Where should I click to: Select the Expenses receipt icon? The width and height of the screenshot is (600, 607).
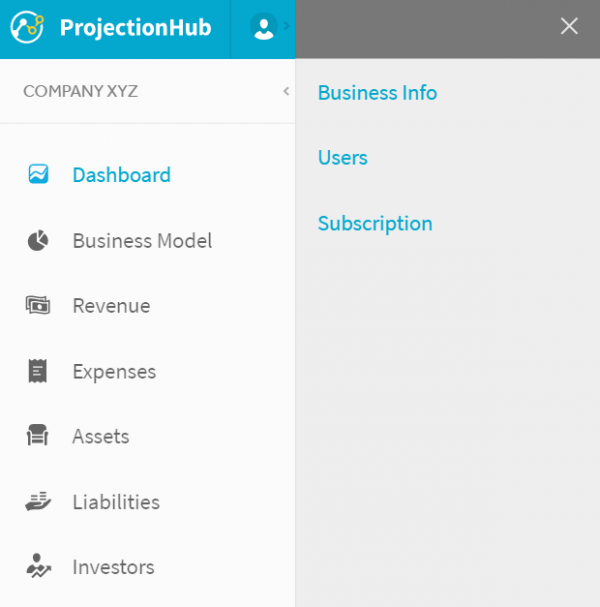[x=38, y=371]
